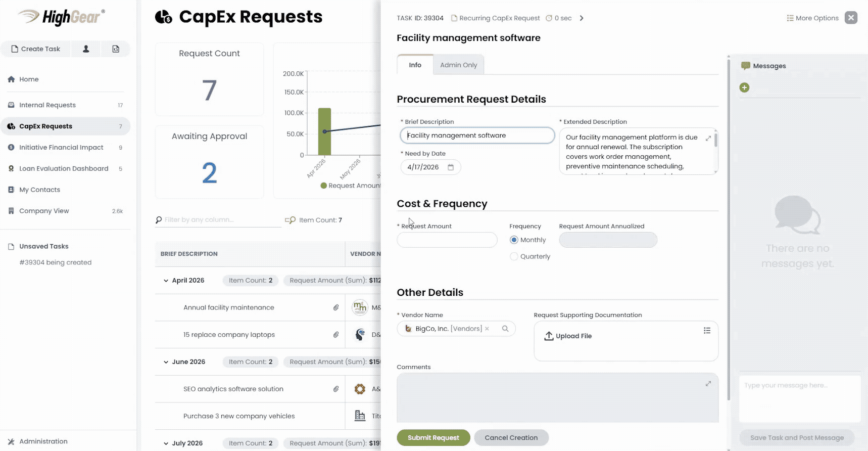
Task: Open the Need by Date calendar picker
Action: tap(451, 167)
